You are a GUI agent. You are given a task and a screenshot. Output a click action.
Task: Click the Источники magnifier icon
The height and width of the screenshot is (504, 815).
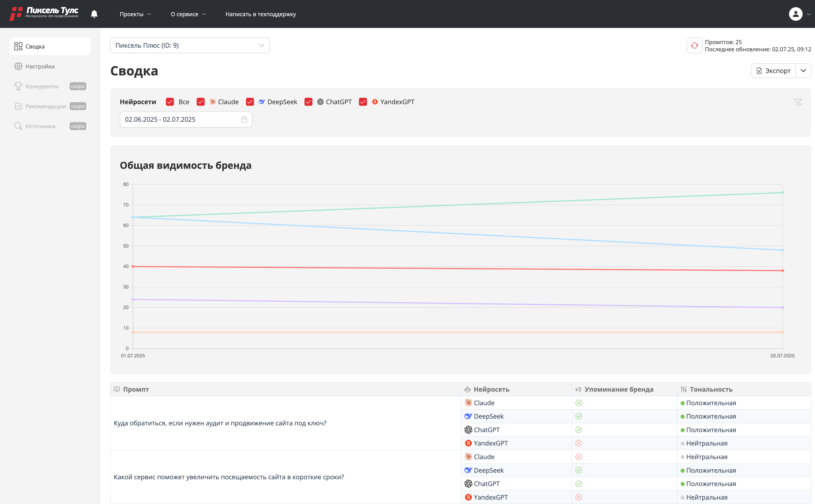(x=18, y=126)
